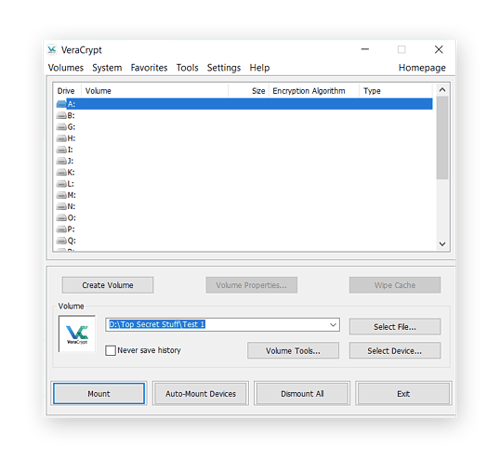The image size is (500, 458).
Task: Select the B: drive icon
Action: click(x=61, y=116)
